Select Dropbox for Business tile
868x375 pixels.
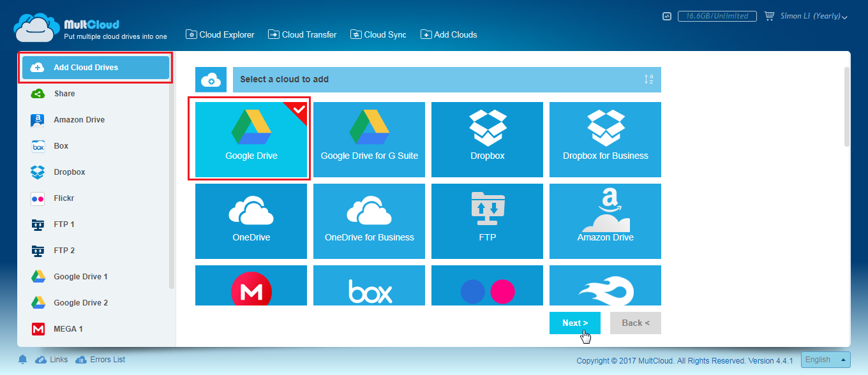pyautogui.click(x=605, y=139)
